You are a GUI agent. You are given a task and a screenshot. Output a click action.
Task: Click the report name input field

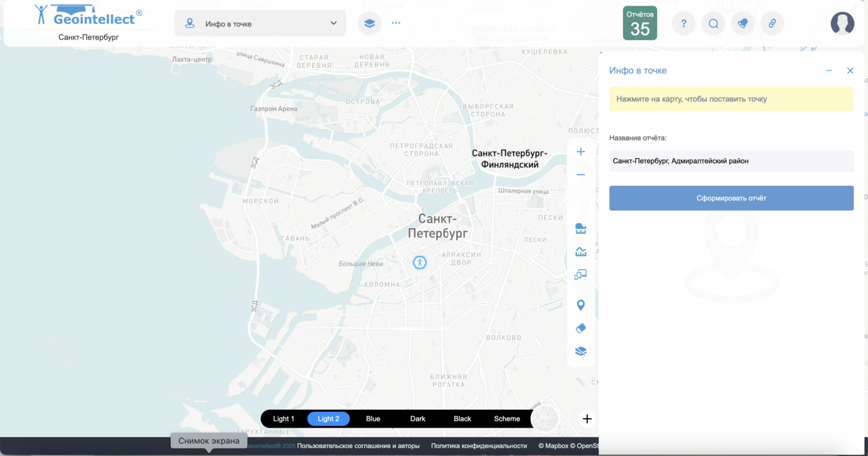(731, 161)
